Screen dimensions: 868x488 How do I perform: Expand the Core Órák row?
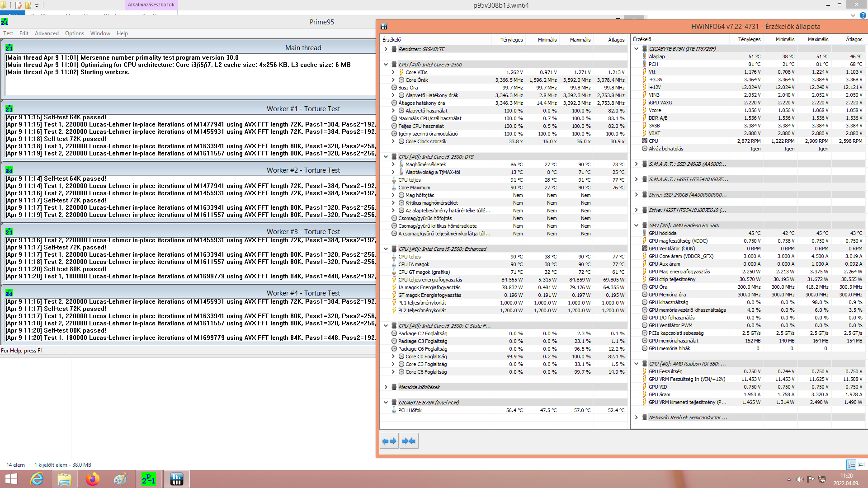click(393, 80)
